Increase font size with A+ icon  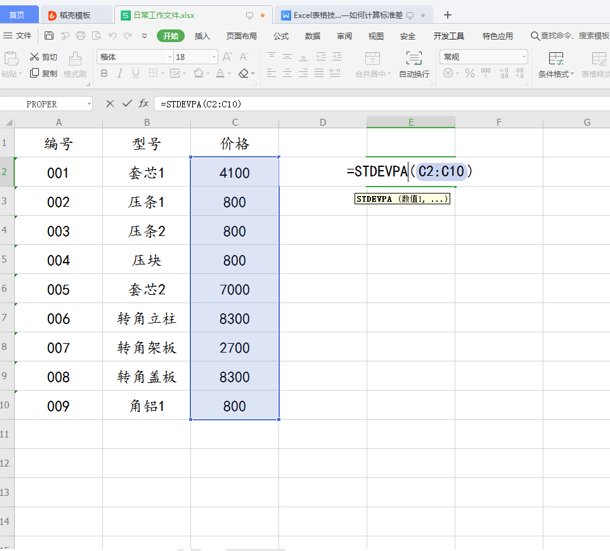[228, 57]
